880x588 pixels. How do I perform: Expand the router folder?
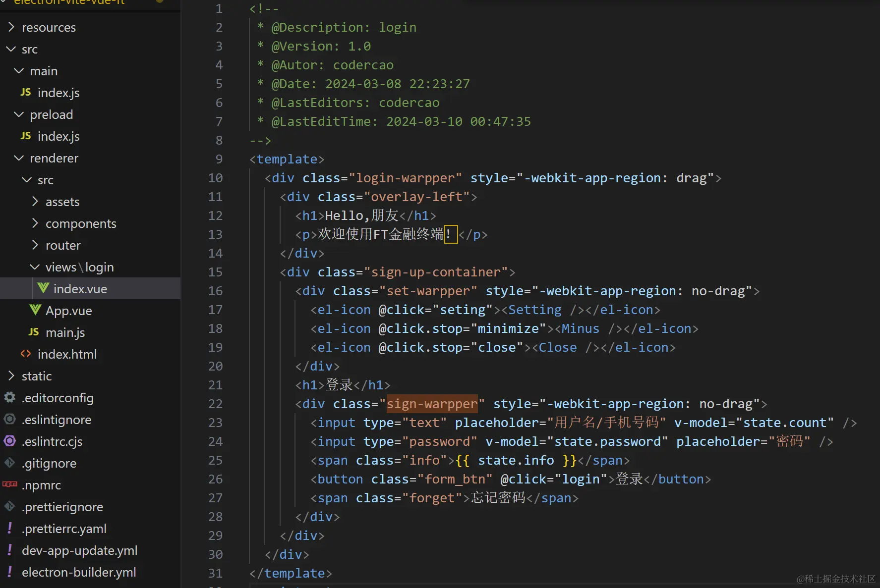tap(35, 245)
